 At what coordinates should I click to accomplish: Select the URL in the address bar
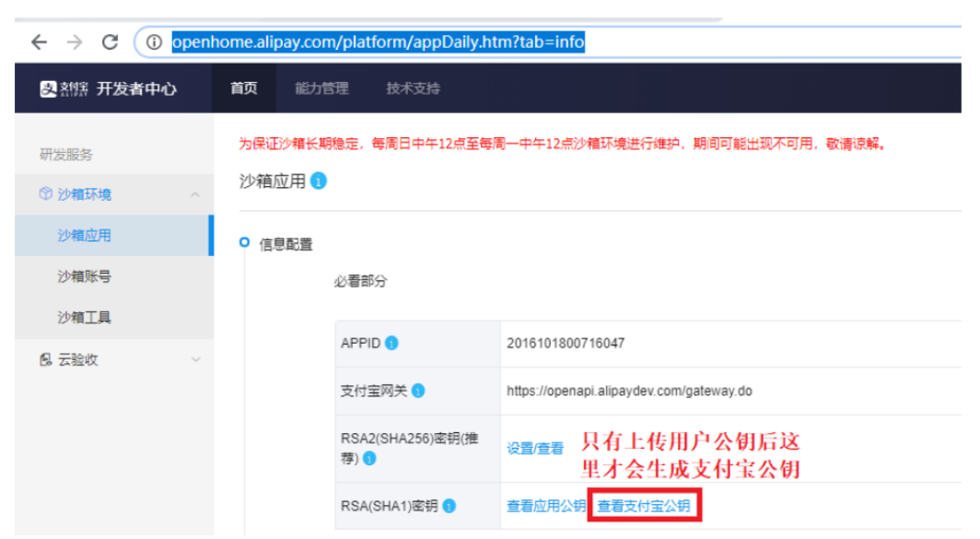pyautogui.click(x=379, y=41)
